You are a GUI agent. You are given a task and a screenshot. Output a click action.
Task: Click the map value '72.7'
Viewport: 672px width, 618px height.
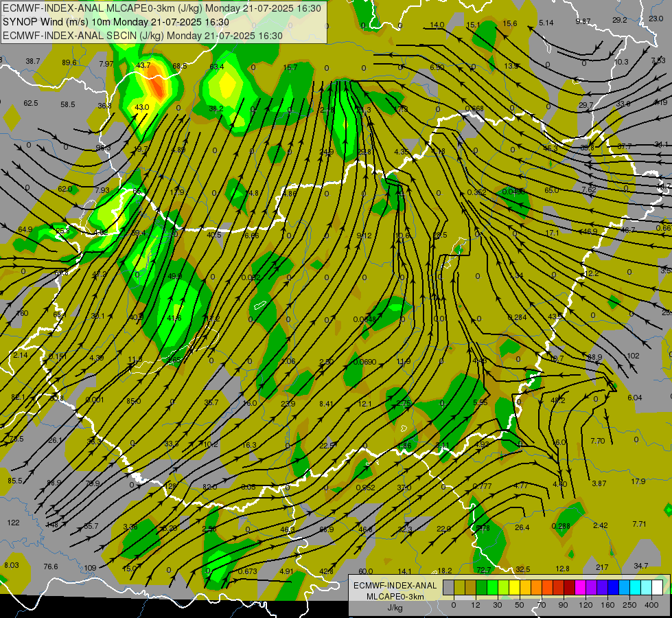point(483,570)
